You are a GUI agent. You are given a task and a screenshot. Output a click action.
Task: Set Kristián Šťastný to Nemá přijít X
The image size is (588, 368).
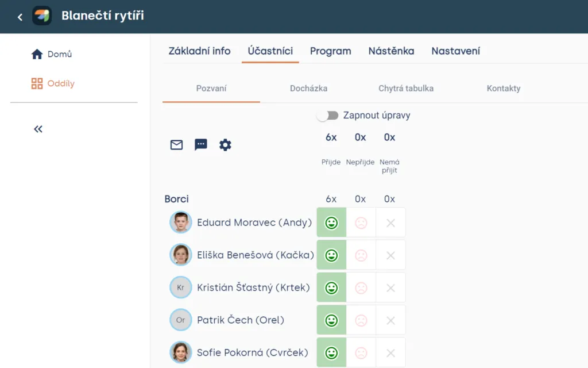(x=390, y=288)
